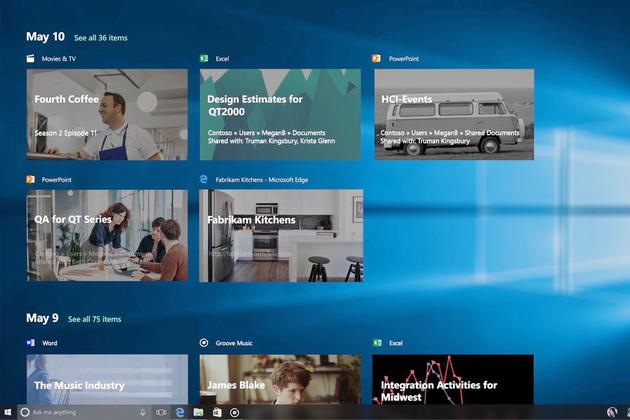Open the HCI-Events PowerPoint card
Screen dimensions: 630x420
tap(453, 114)
